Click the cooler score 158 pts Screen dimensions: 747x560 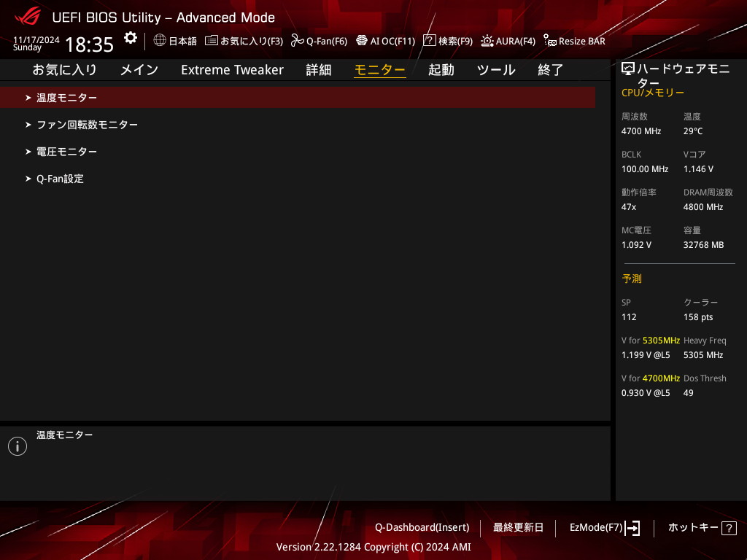click(x=698, y=317)
